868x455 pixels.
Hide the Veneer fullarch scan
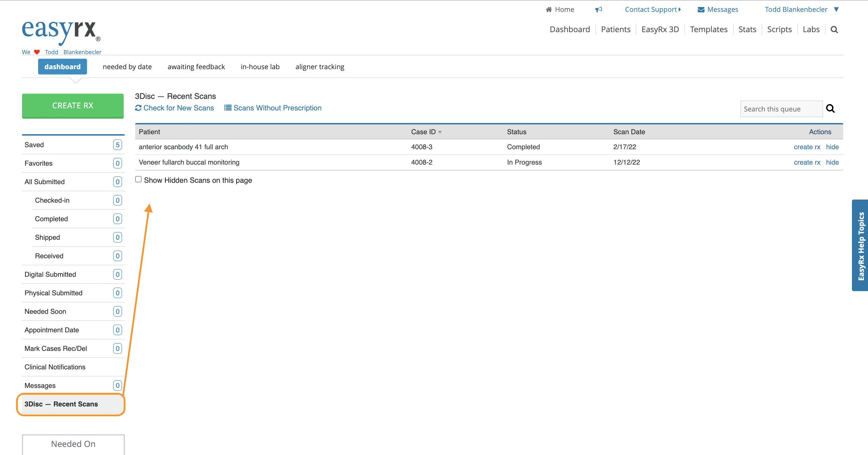click(x=832, y=162)
